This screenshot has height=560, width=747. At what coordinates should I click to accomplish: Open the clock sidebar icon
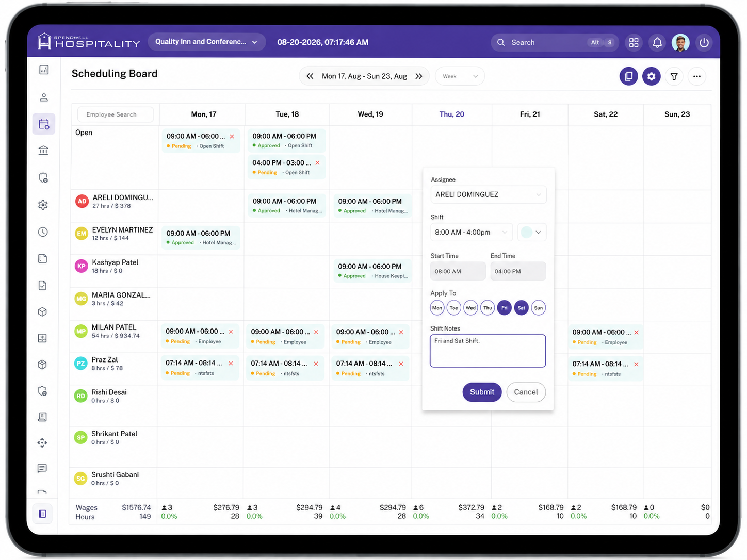point(43,232)
